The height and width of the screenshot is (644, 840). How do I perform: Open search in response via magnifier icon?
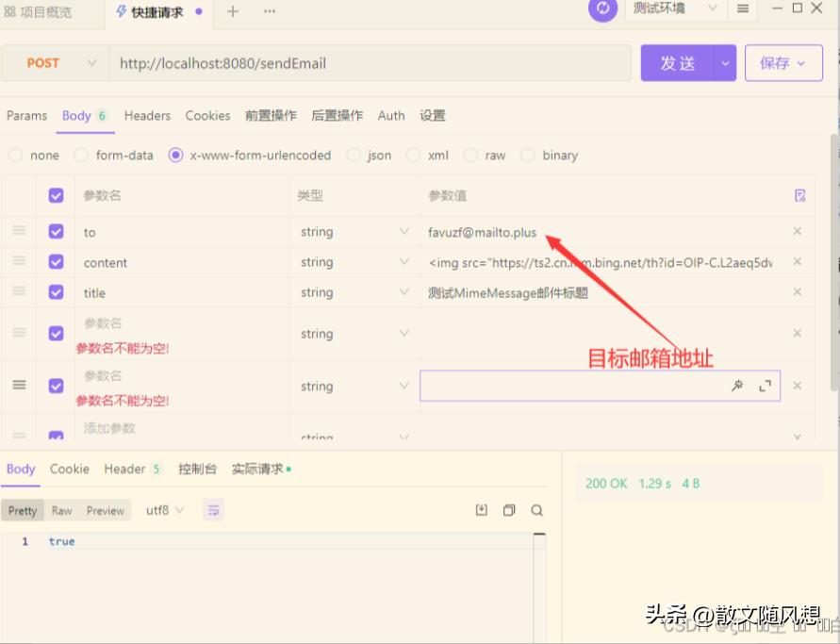(536, 509)
